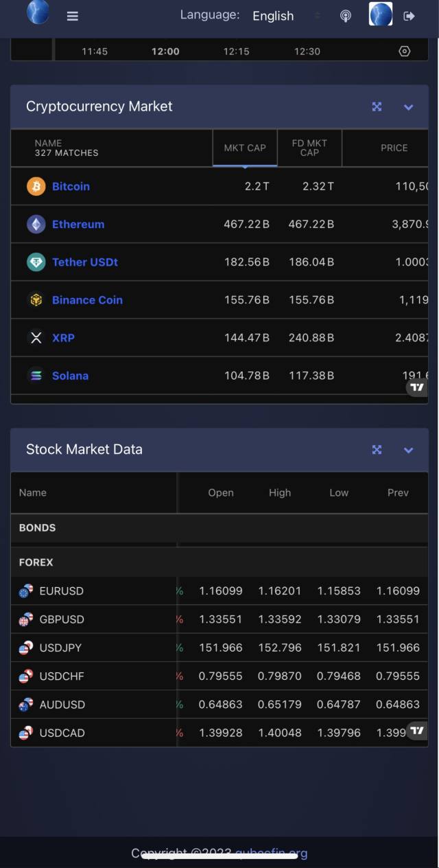439x868 pixels.
Task: Click TradingView logo in crypto widget
Action: click(417, 387)
